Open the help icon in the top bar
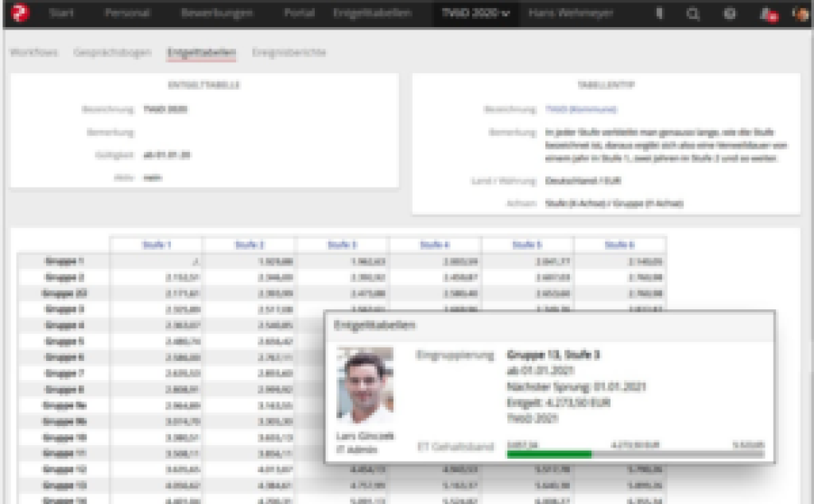This screenshot has width=814, height=504. 730,14
